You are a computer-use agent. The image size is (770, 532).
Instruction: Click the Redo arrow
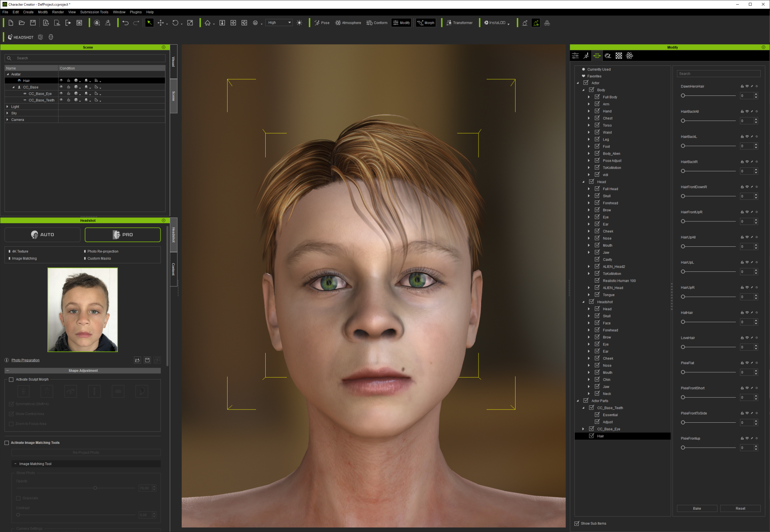tap(136, 23)
